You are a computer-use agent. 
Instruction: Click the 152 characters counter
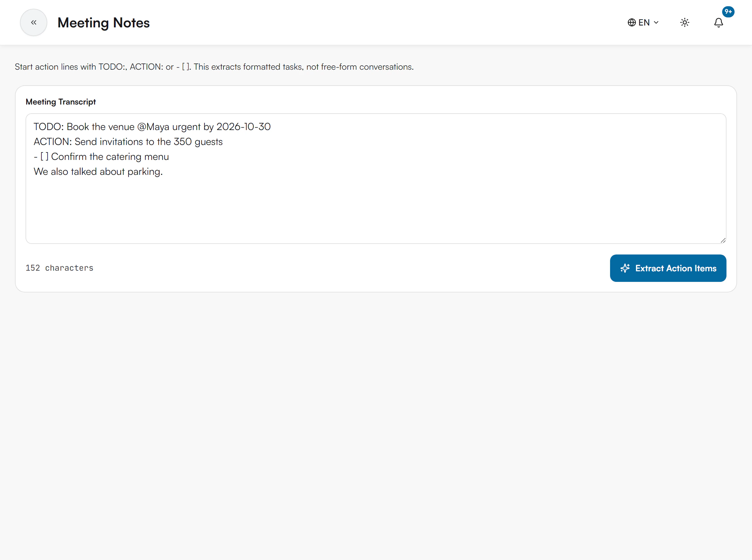(59, 268)
